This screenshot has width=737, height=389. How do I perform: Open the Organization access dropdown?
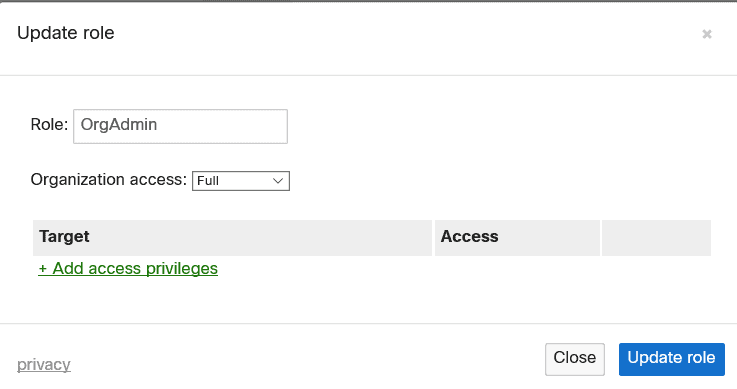click(x=241, y=181)
